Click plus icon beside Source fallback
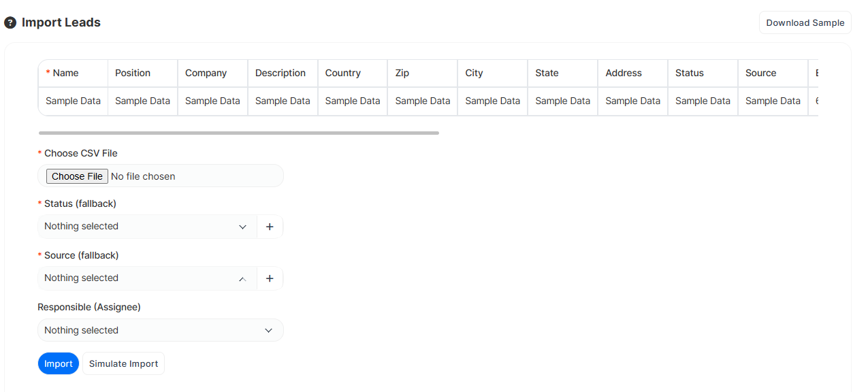The width and height of the screenshot is (868, 392). click(270, 278)
